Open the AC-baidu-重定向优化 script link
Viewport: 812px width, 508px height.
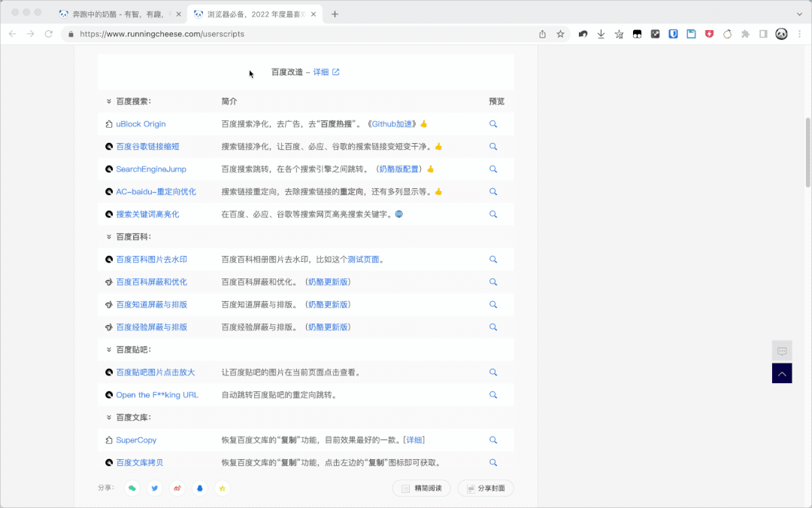(x=156, y=192)
